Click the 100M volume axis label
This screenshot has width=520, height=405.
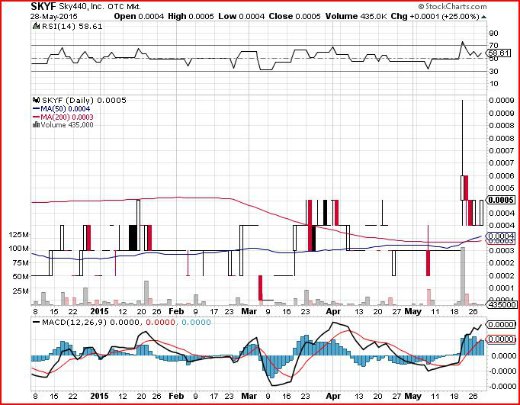(19, 248)
